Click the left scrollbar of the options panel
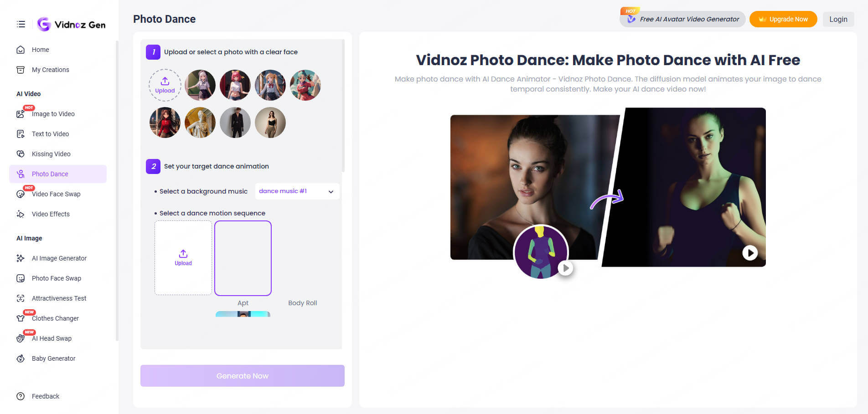868x414 pixels. click(343, 106)
